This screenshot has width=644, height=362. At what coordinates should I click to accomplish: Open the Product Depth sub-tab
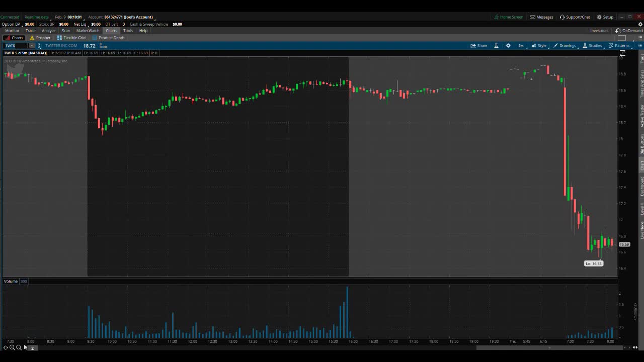(x=109, y=38)
